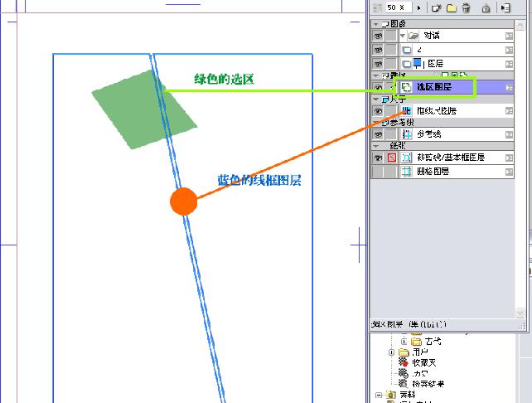
Task: Click the 裁剪线/基本框图层 type icon
Action: [x=407, y=158]
